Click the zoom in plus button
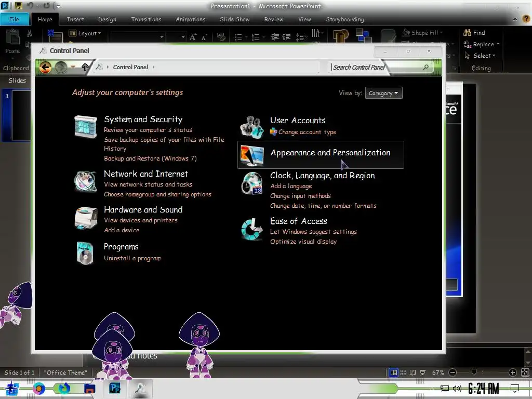 coord(513,373)
